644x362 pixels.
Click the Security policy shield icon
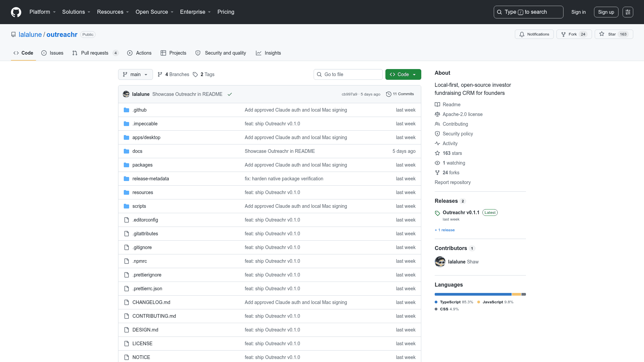coord(437,134)
